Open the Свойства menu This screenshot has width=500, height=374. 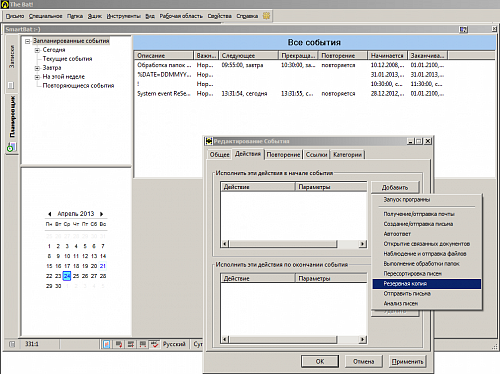point(220,16)
